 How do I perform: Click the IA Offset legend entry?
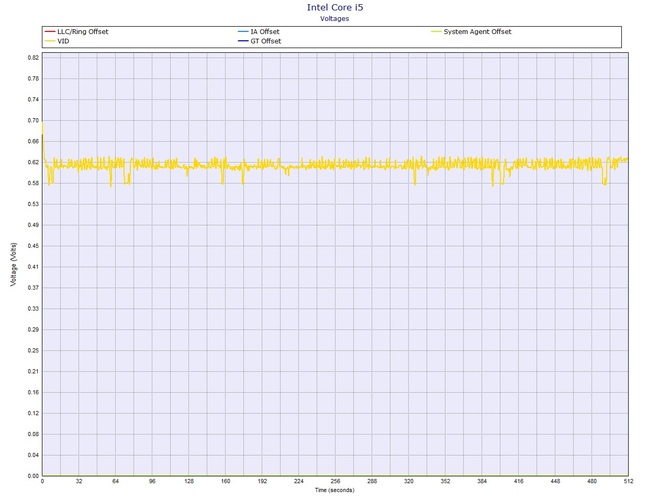click(259, 32)
